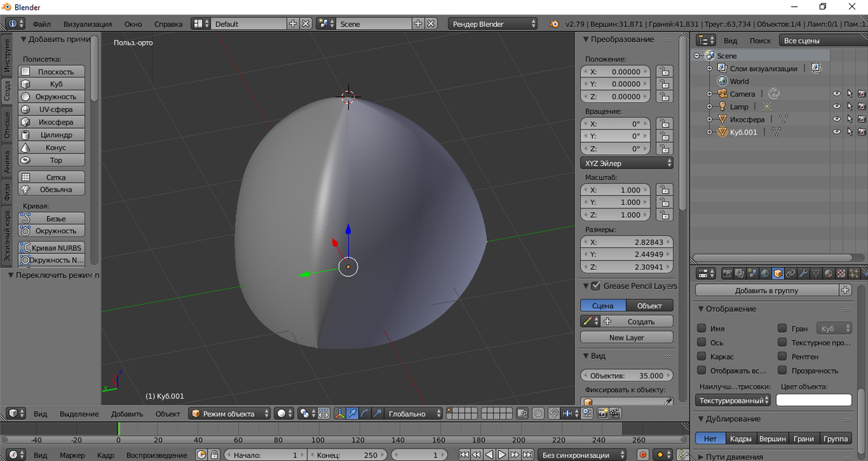Open Render properties tab (camera icon)
This screenshot has height=461, width=868.
click(x=728, y=274)
